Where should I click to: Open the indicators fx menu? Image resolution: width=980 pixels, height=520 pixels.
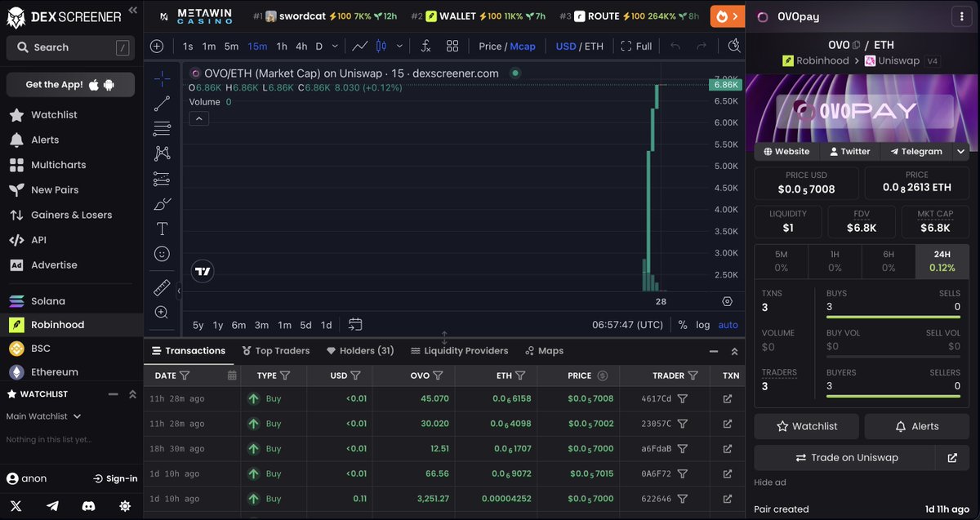coord(425,46)
